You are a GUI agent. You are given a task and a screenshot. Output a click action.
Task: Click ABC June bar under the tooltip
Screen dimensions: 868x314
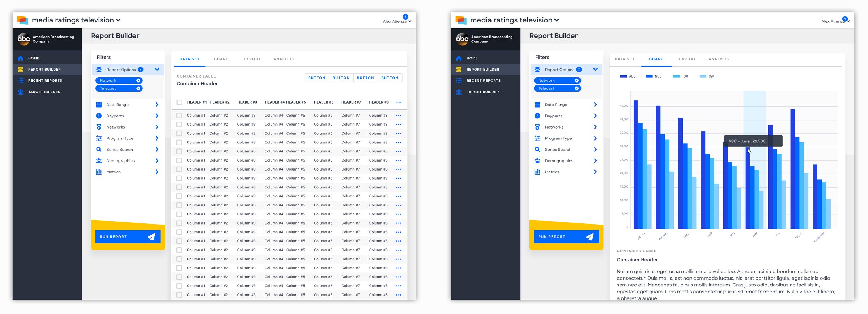click(748, 188)
